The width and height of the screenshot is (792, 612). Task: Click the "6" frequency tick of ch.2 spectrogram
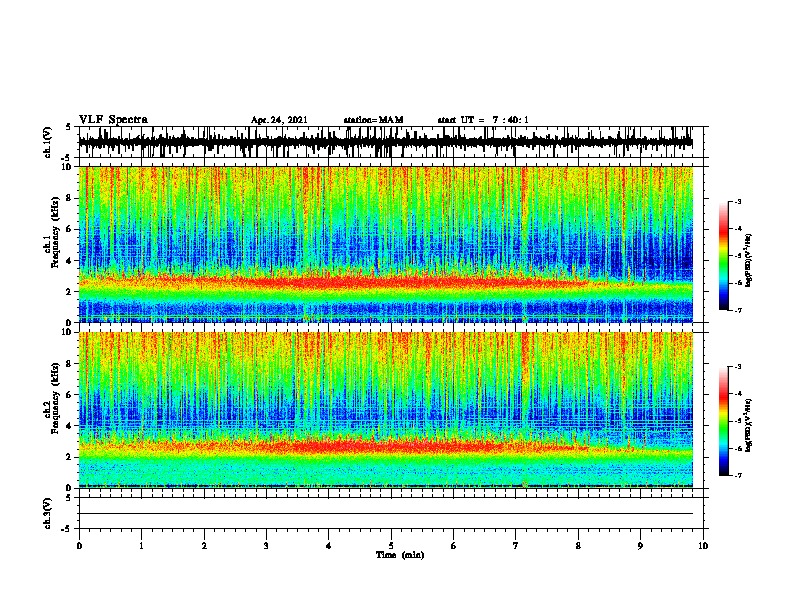coord(71,395)
